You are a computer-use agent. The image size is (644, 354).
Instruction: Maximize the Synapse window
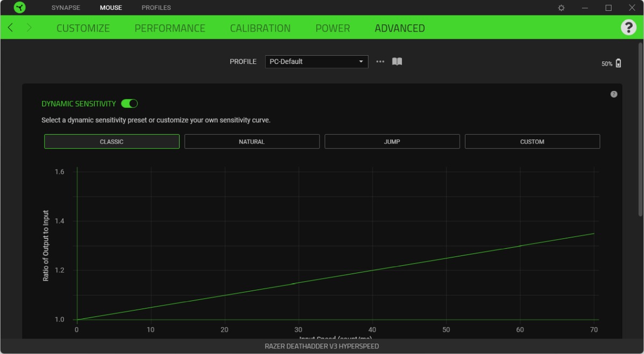pos(609,8)
